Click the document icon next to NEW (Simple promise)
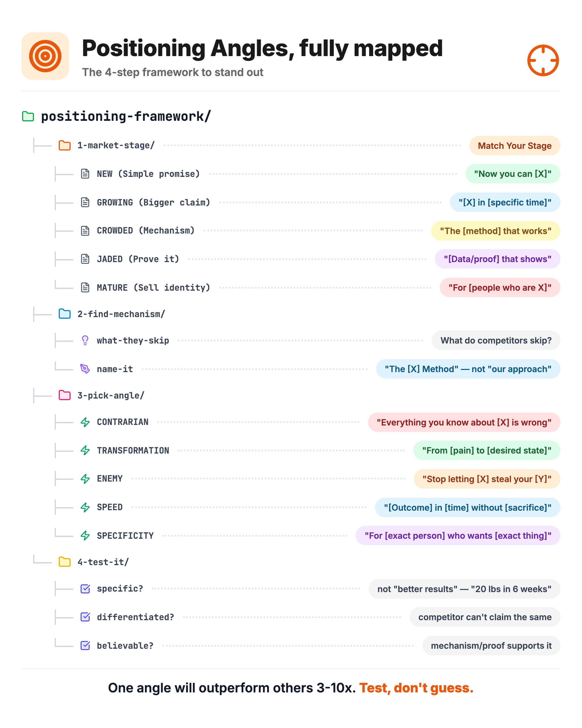This screenshot has width=582, height=728. tap(85, 174)
